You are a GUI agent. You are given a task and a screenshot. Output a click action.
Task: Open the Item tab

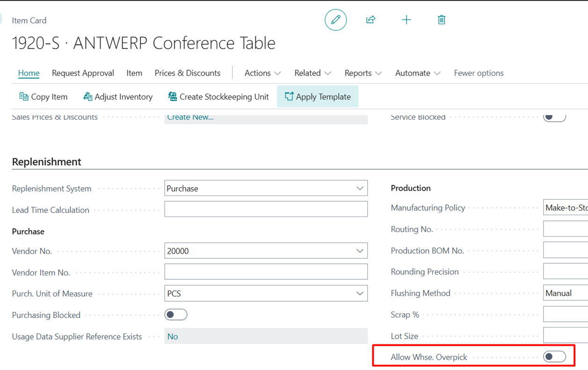point(134,73)
